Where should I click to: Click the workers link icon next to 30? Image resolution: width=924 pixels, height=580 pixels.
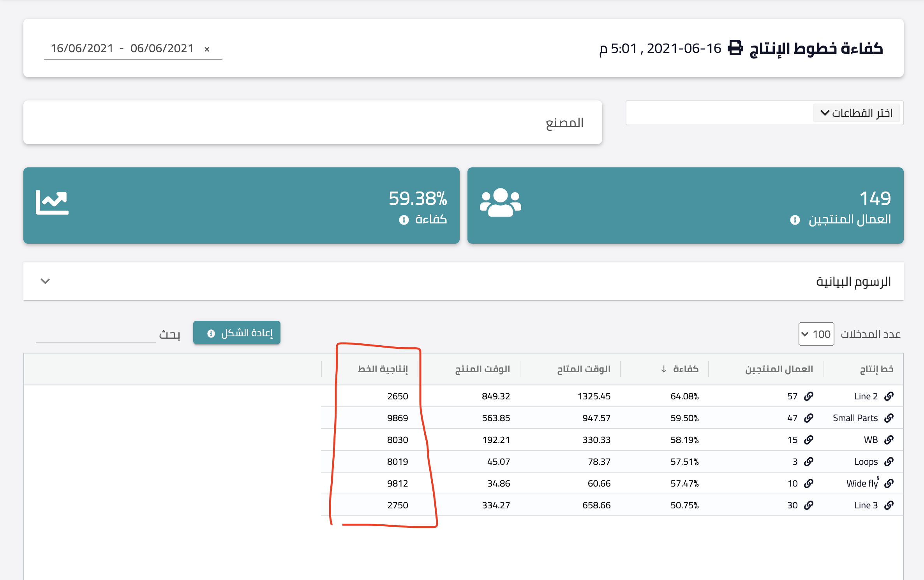809,505
